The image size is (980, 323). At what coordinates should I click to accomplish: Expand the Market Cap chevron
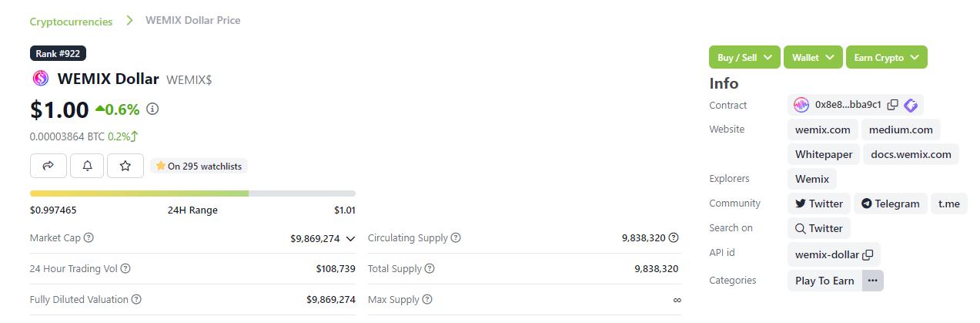point(350,239)
